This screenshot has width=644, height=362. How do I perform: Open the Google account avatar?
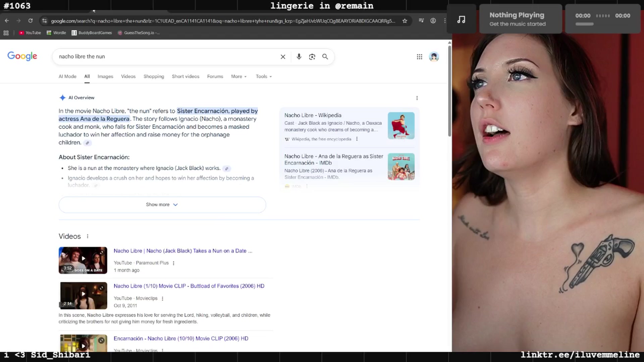(x=434, y=57)
